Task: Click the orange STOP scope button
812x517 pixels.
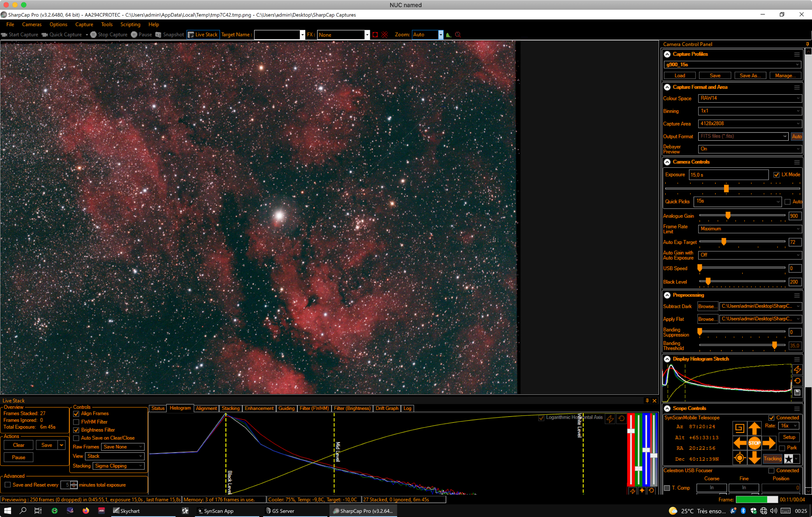Action: tap(754, 443)
